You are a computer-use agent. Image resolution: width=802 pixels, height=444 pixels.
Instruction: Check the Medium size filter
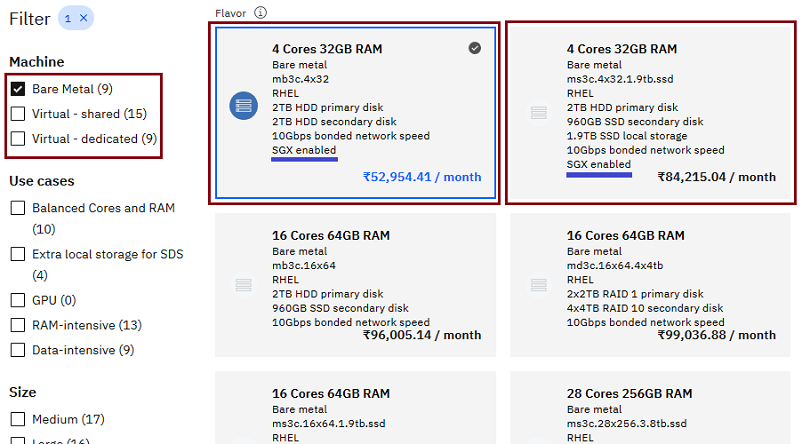point(18,419)
